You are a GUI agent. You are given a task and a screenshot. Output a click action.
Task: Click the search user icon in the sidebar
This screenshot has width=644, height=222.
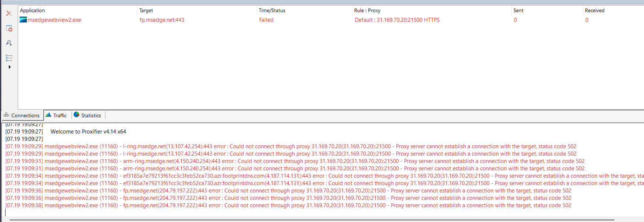pyautogui.click(x=9, y=43)
